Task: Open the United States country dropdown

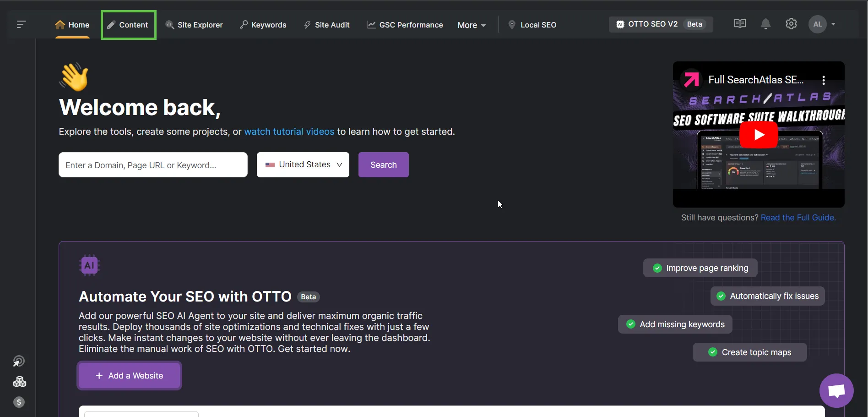Action: point(303,165)
